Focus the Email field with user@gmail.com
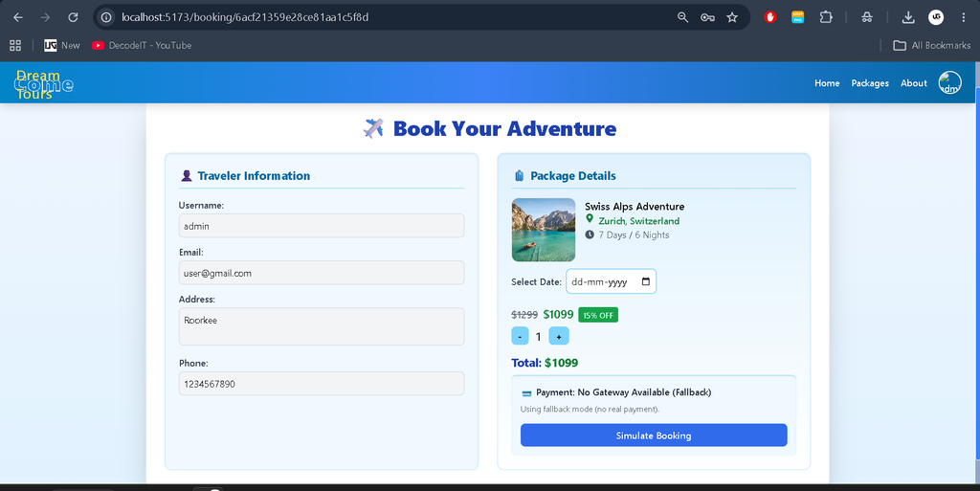 click(x=322, y=273)
